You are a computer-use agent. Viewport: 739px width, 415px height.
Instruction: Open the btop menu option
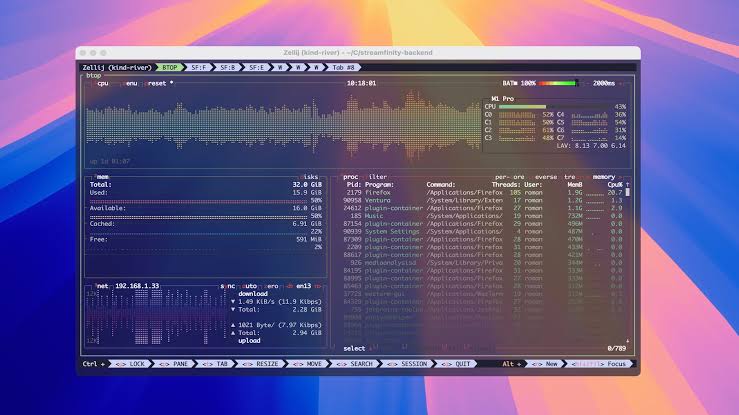pos(130,83)
